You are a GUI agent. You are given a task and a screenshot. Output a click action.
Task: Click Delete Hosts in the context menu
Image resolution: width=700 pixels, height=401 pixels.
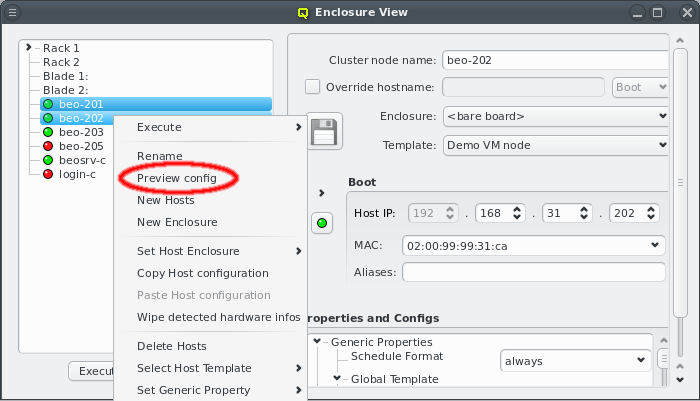172,346
